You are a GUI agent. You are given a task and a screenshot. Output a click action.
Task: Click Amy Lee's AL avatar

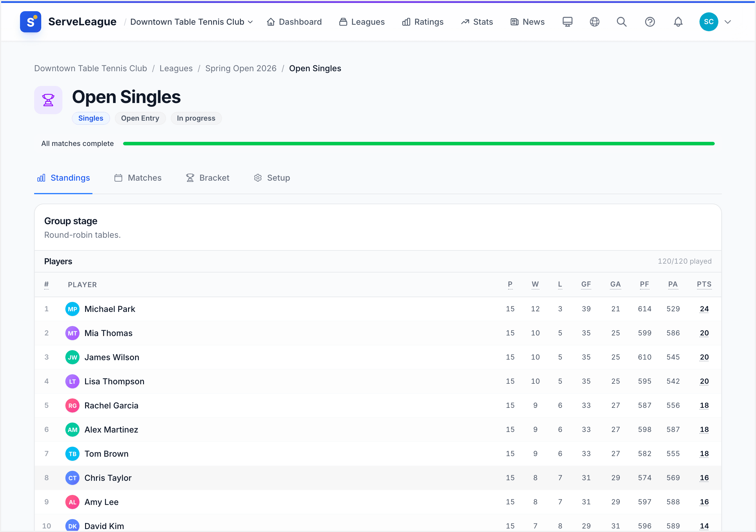tap(72, 502)
